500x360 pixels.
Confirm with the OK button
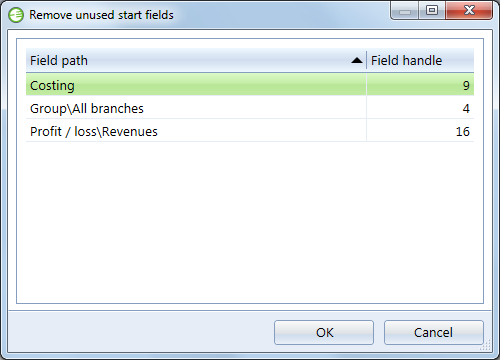pyautogui.click(x=324, y=332)
